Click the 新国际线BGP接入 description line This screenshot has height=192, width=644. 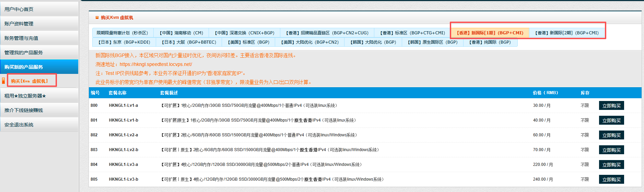click(196, 55)
